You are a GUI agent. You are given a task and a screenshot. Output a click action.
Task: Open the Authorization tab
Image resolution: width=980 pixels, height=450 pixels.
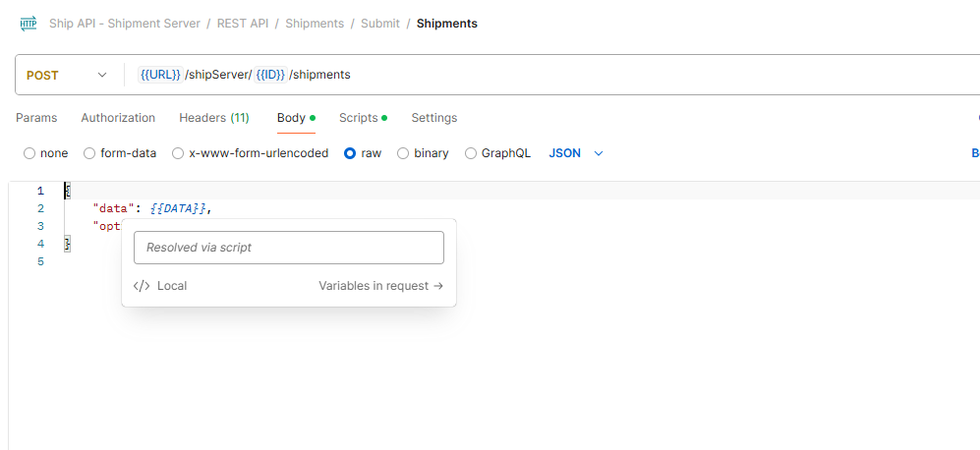tap(118, 118)
